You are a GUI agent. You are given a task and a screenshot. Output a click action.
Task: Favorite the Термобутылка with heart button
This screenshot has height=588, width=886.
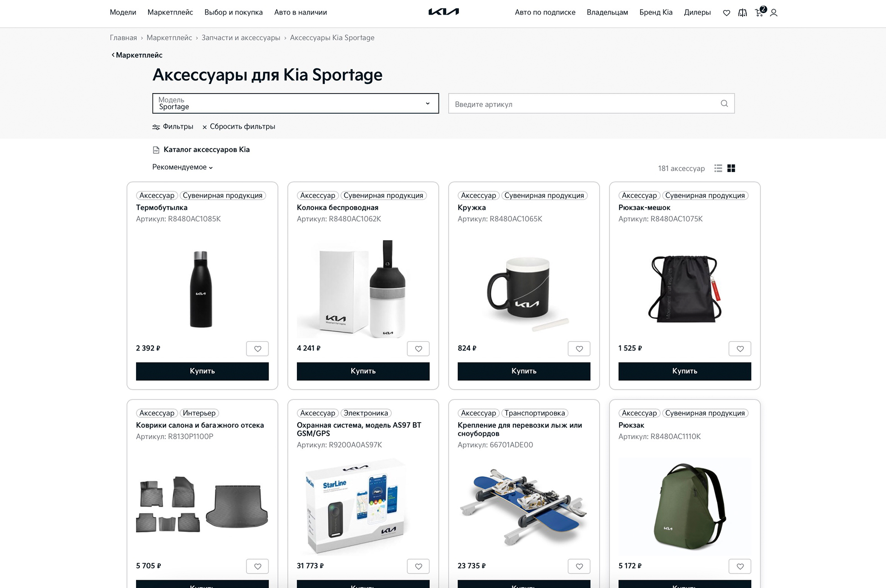tap(257, 349)
